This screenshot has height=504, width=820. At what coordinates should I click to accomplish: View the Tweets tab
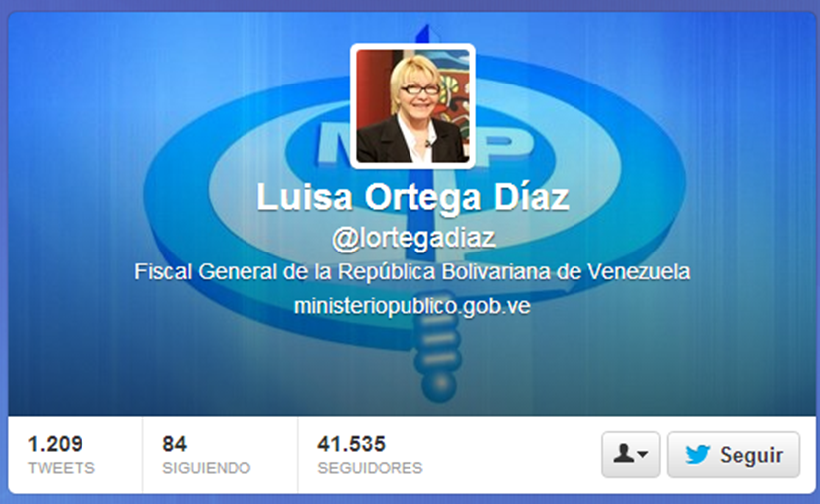[75, 455]
